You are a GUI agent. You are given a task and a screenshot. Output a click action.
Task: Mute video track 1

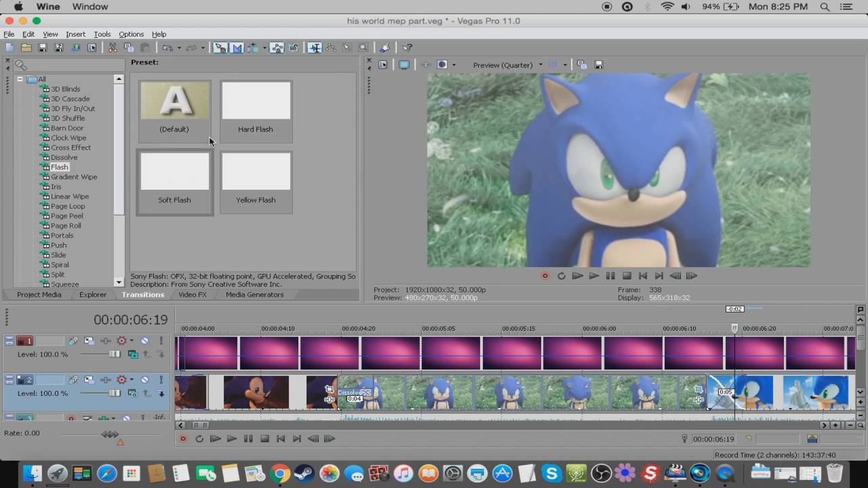[144, 341]
